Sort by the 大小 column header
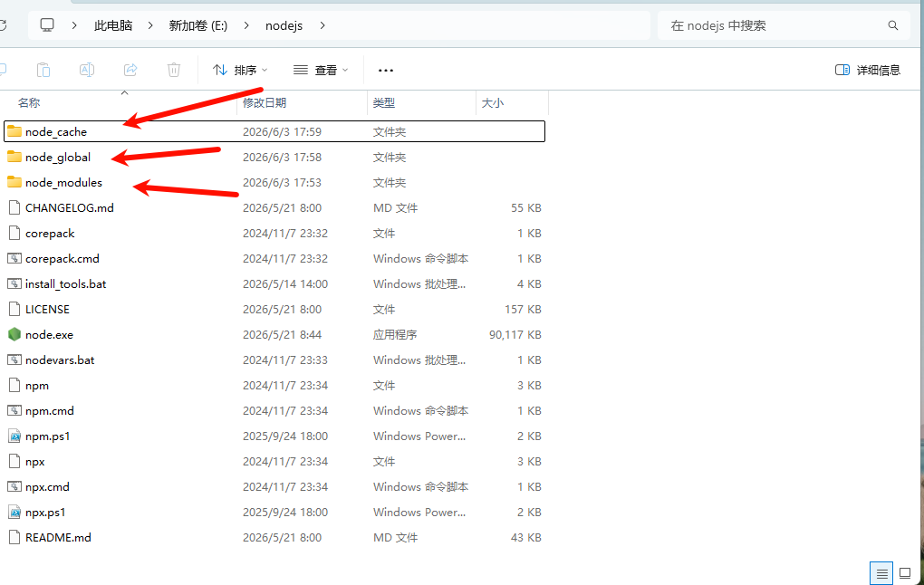 tap(493, 102)
